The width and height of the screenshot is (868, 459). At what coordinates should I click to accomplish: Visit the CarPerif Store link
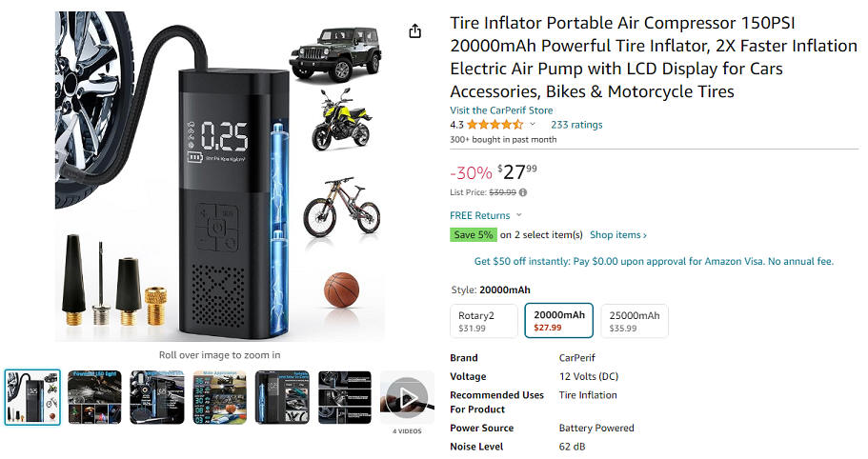pyautogui.click(x=501, y=110)
